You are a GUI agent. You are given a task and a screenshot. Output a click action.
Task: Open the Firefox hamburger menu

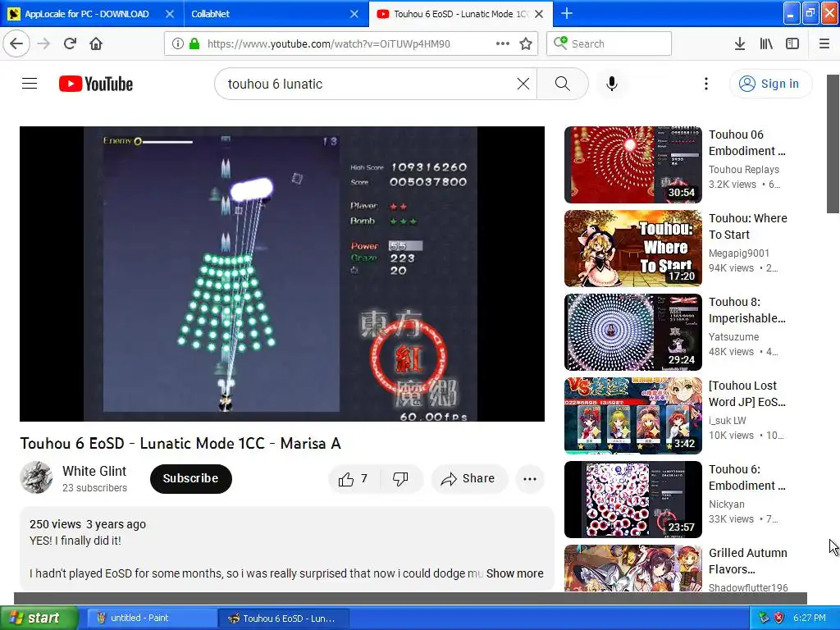pyautogui.click(x=824, y=43)
